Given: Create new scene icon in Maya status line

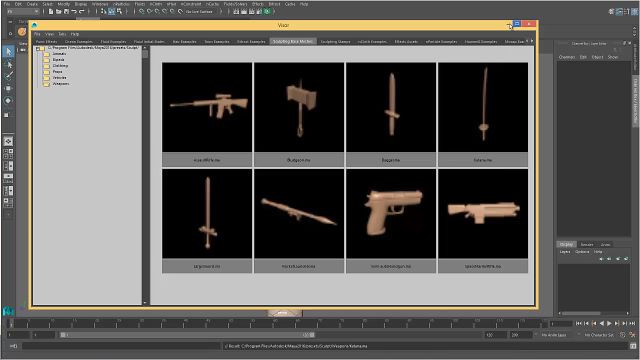Looking at the screenshot, I should pos(51,11).
